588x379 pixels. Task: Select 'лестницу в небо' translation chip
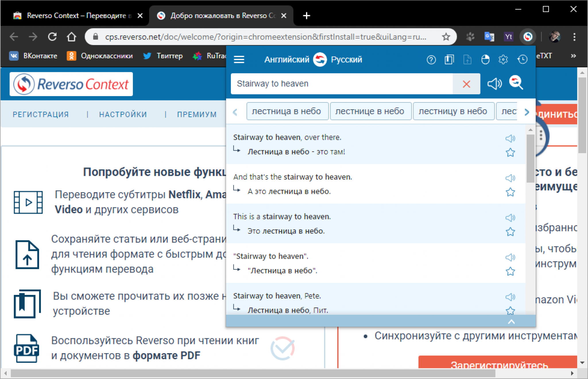tap(453, 111)
